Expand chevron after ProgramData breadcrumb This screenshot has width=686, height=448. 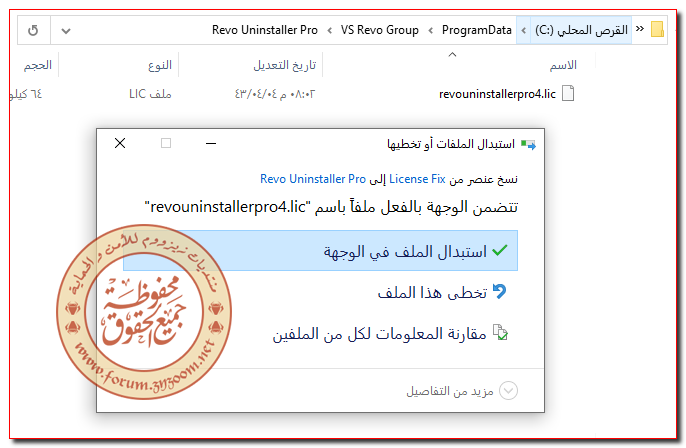(x=430, y=31)
